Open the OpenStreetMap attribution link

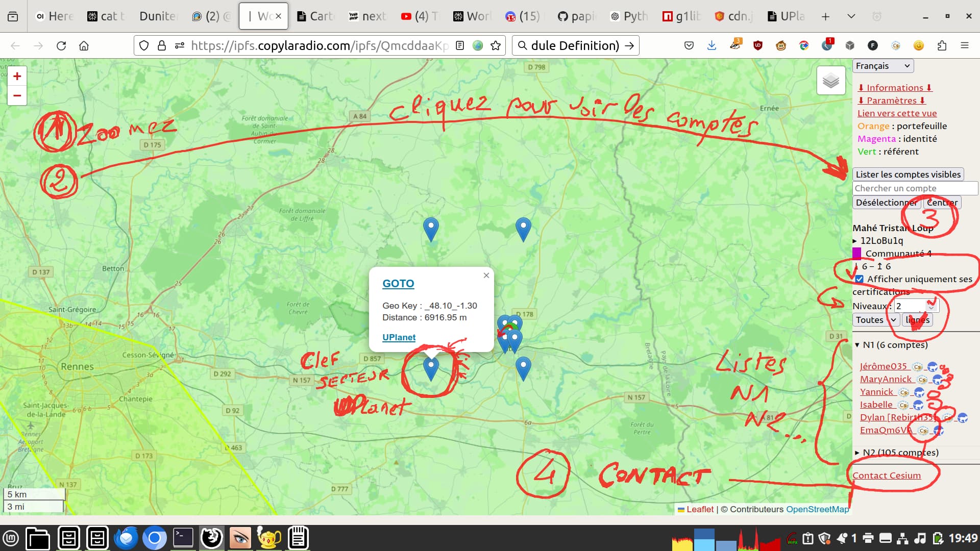tap(817, 509)
